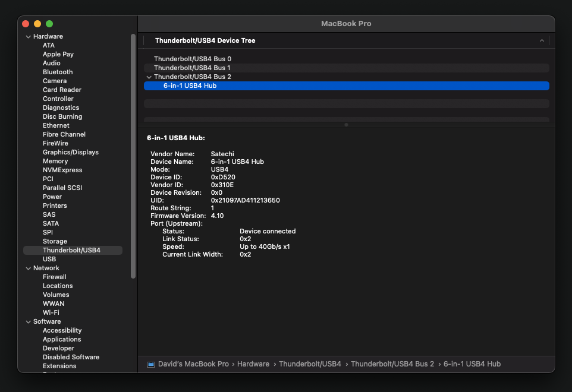Viewport: 572px width, 392px height.
Task: Collapse Thunderbolt/USB4 Bus 2 tree node
Action: pyautogui.click(x=149, y=77)
